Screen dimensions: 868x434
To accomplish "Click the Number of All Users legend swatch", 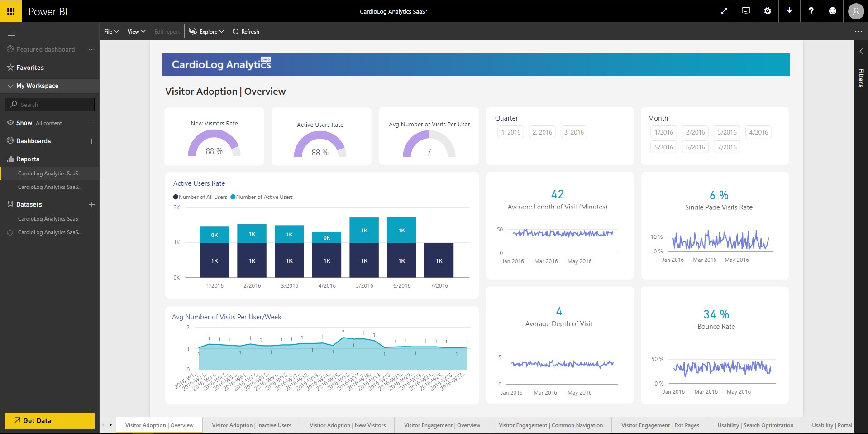I will pos(176,197).
